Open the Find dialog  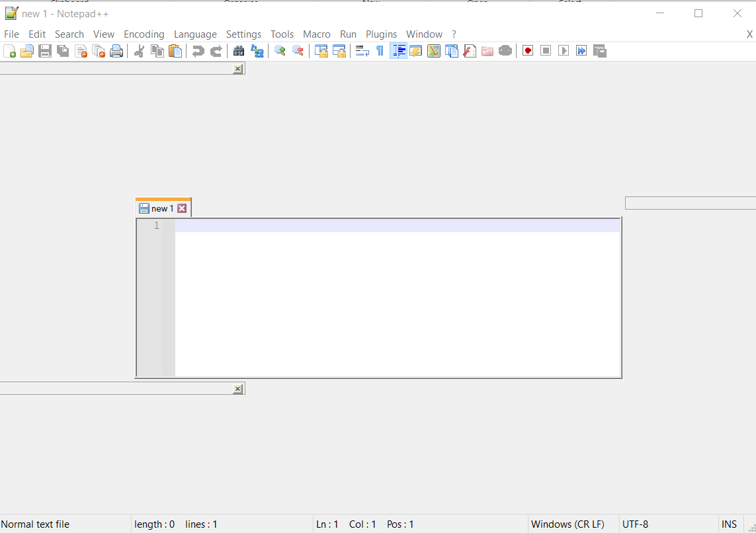click(238, 50)
